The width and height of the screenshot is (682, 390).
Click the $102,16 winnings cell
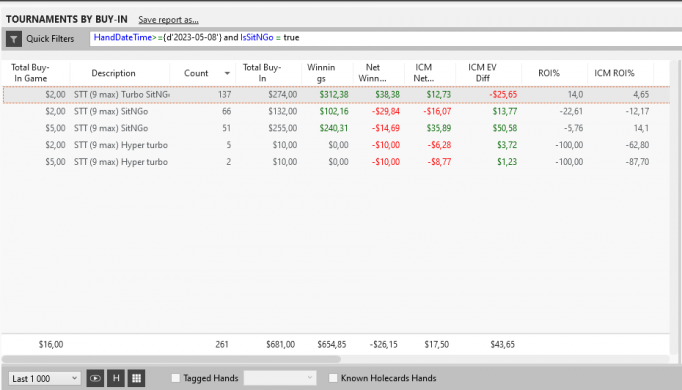pos(334,111)
